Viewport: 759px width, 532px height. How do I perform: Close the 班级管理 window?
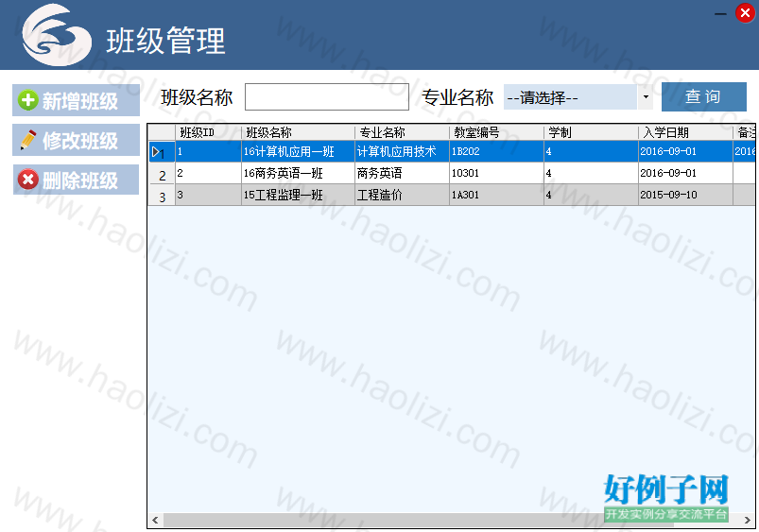(745, 12)
